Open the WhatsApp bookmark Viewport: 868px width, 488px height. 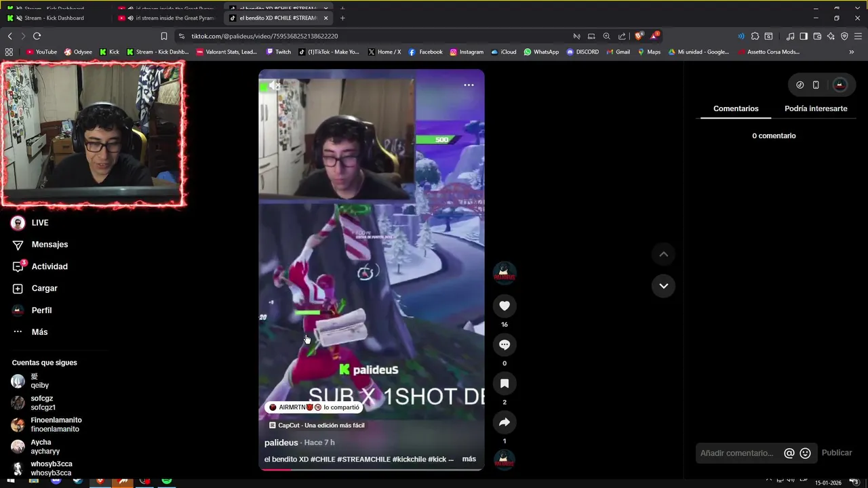541,52
